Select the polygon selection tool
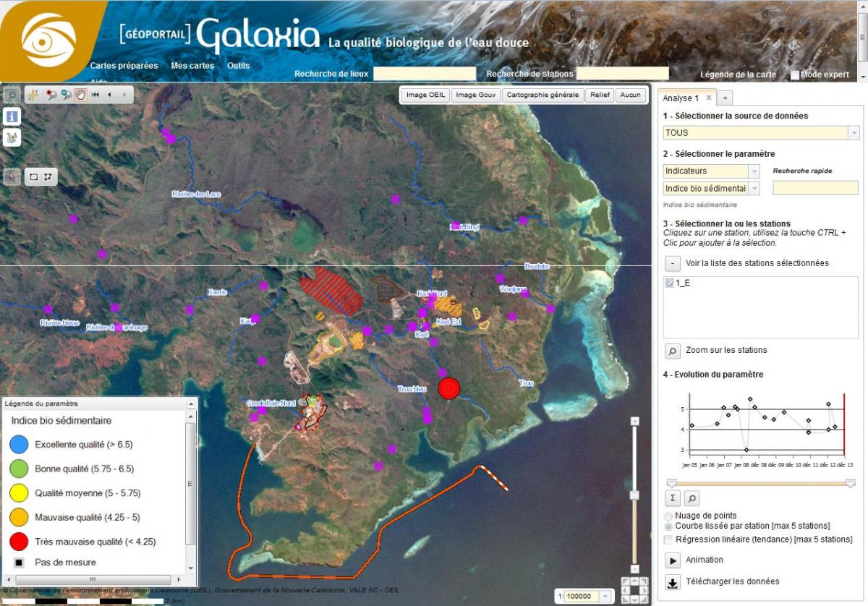This screenshot has width=868, height=606. pyautogui.click(x=48, y=176)
